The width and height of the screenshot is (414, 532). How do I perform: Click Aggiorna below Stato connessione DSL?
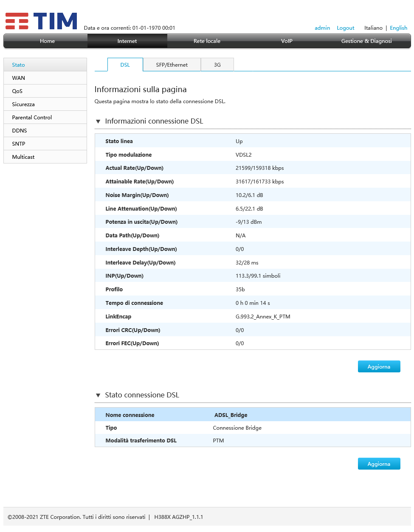(379, 464)
